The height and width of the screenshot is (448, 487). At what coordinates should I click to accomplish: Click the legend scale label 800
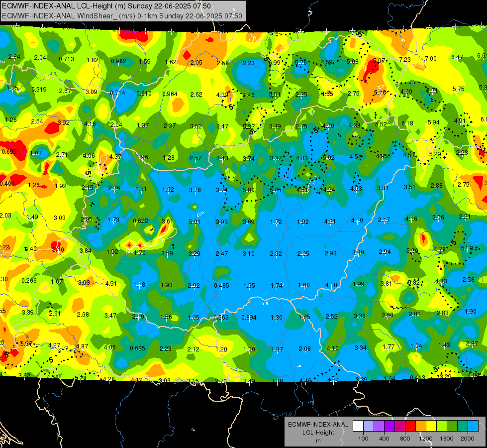pos(405,439)
